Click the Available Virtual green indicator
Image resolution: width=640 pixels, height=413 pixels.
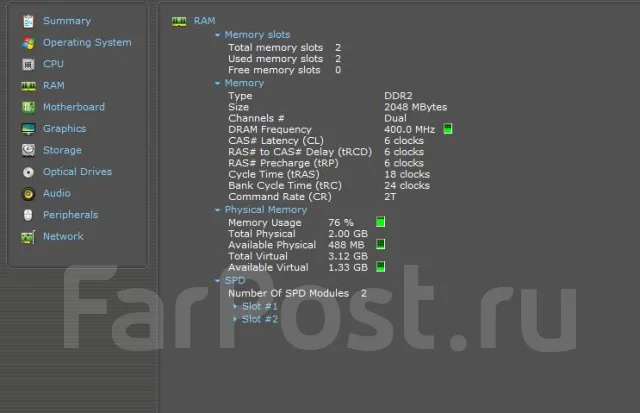coord(380,267)
